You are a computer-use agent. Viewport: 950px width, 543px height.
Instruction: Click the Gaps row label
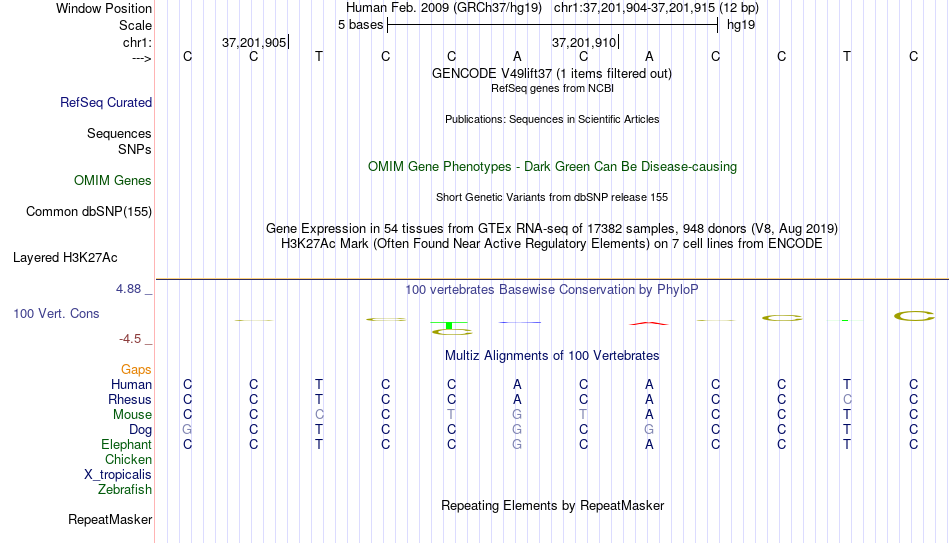tap(136, 370)
